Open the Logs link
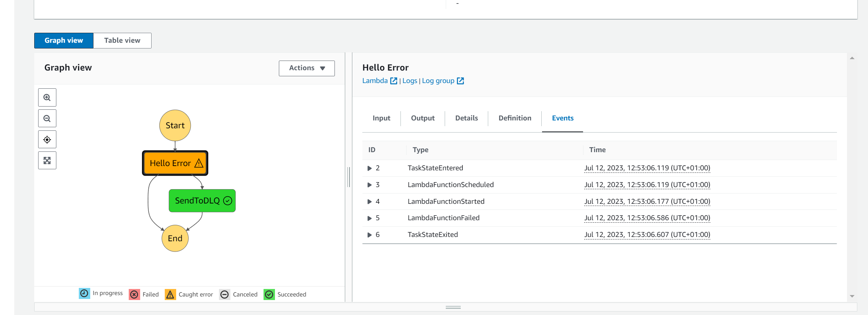868x315 pixels. [410, 81]
